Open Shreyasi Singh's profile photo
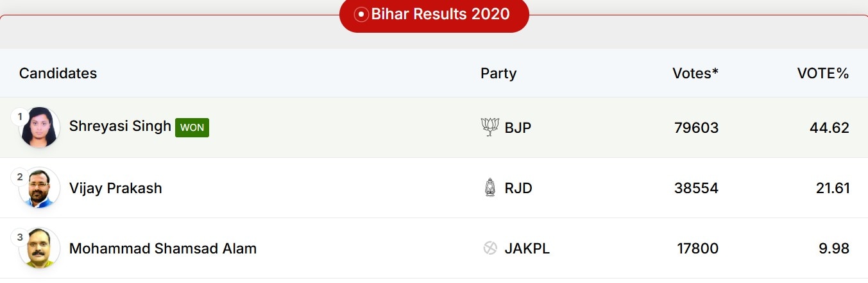Screen dimensions: 868x283 point(40,128)
